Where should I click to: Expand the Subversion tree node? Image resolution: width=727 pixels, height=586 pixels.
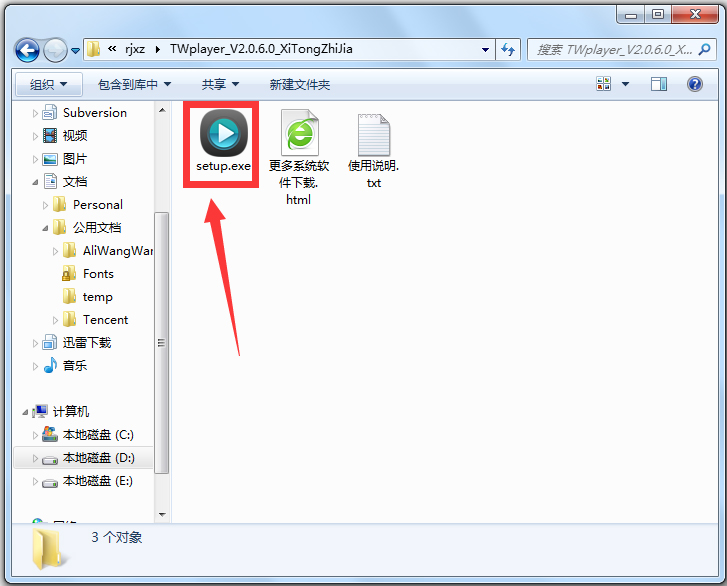[35, 113]
